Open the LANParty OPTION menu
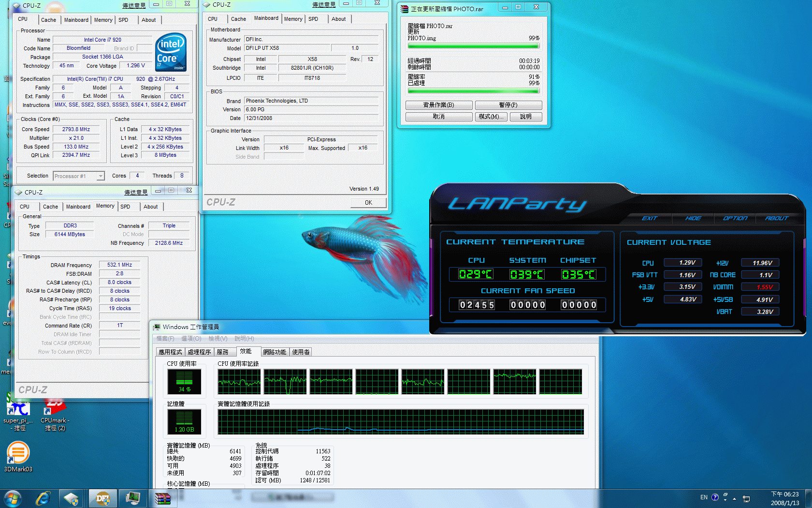Viewport: 812px width, 508px height. coord(735,218)
